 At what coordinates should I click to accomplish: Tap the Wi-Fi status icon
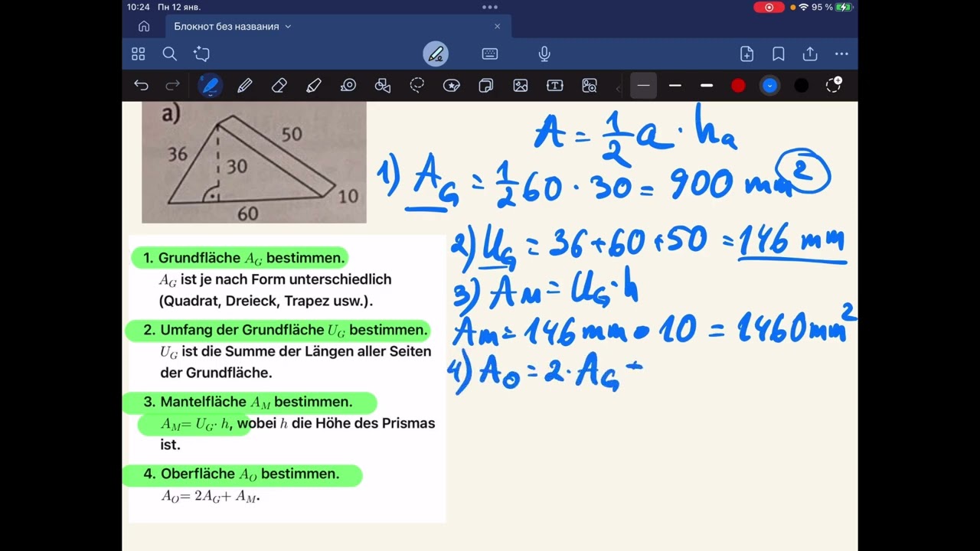803,7
